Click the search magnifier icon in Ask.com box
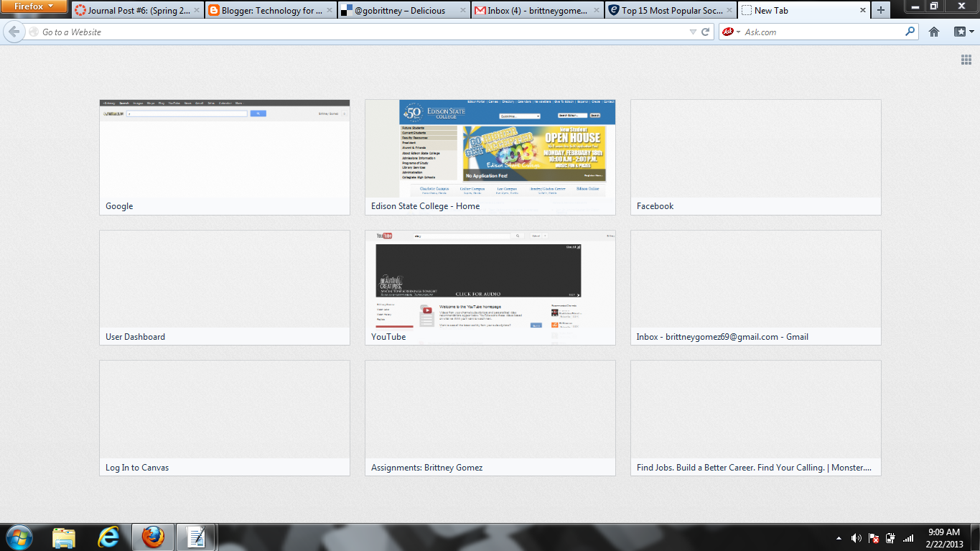Viewport: 980px width, 551px height. pyautogui.click(x=910, y=32)
